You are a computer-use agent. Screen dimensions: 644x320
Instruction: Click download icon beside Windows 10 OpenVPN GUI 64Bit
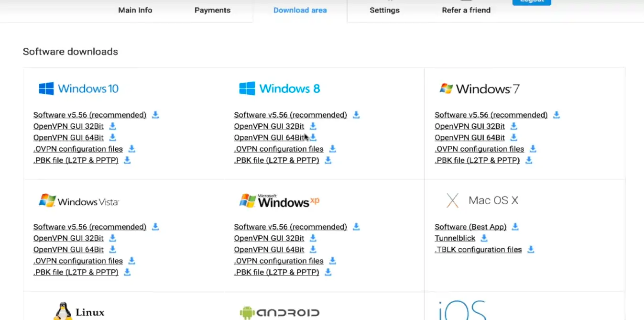[113, 138]
